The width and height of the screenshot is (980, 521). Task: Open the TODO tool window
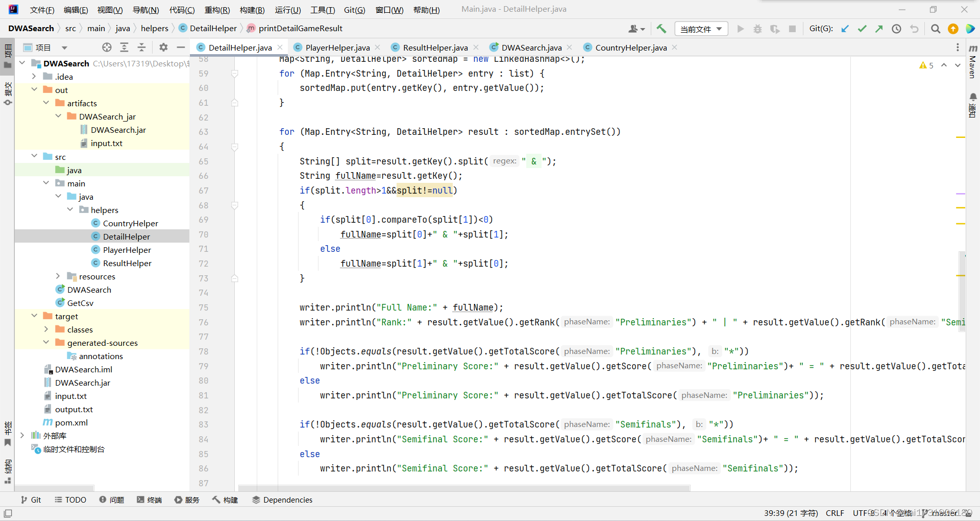(x=70, y=500)
